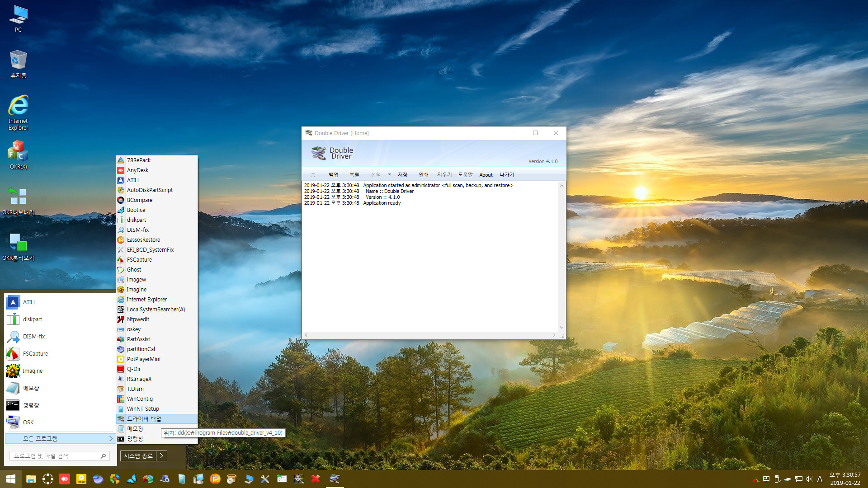Launch WinNT Setup
This screenshot has width=868, height=488.
click(x=157, y=409)
